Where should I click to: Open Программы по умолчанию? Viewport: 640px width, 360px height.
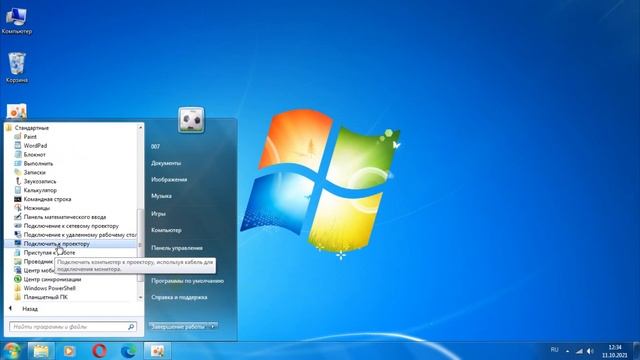point(187,281)
